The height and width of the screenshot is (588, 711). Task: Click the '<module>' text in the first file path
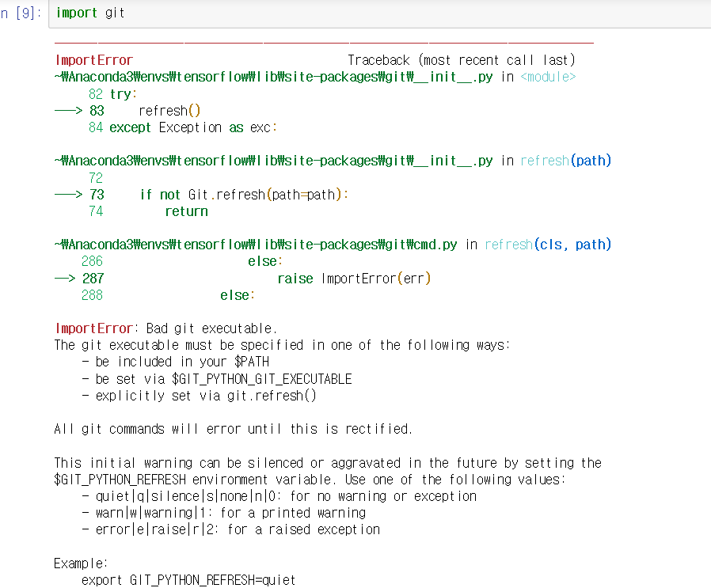(x=548, y=77)
